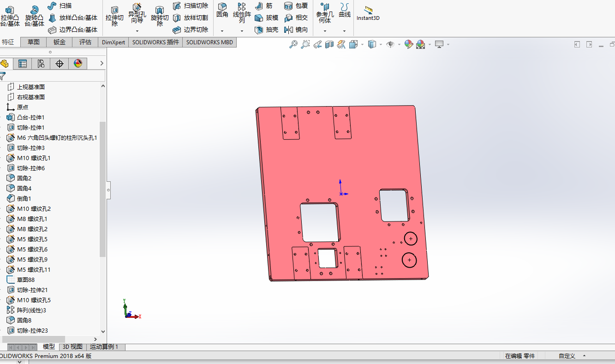Viewport: 615px width, 364px height.
Task: Use the 包覆 wrap tool
Action: tap(296, 6)
